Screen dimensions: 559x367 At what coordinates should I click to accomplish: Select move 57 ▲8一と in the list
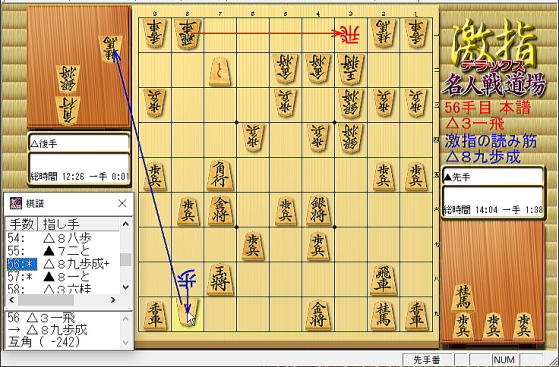(x=63, y=276)
